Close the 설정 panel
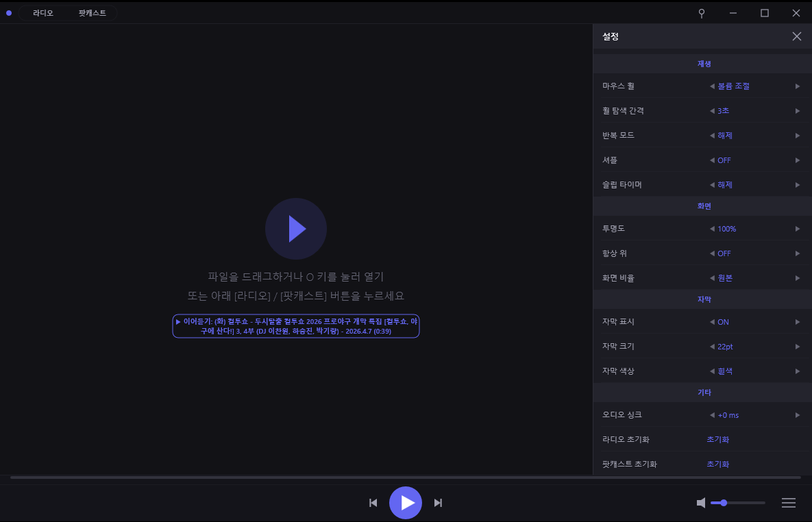Viewport: 812px width, 522px height. (796, 36)
